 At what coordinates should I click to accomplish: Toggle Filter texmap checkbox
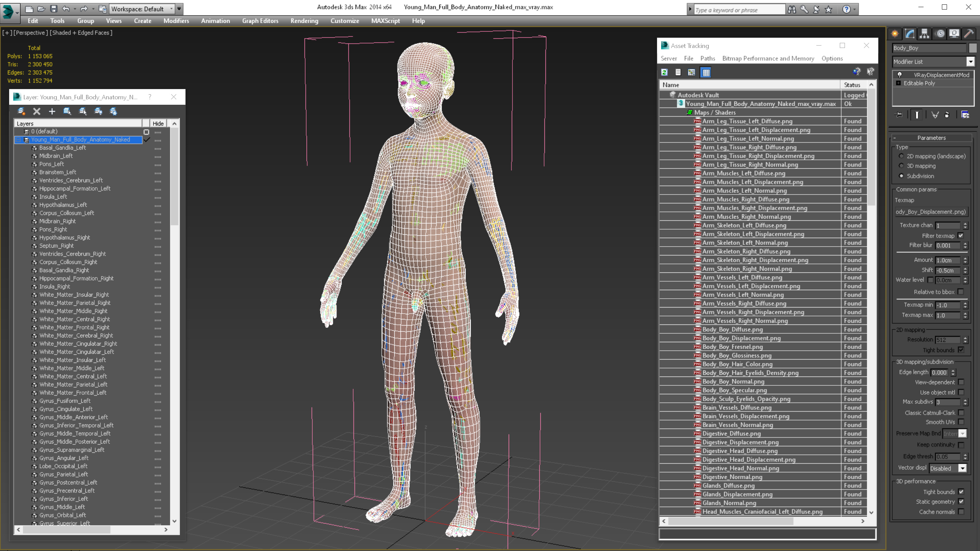click(961, 236)
